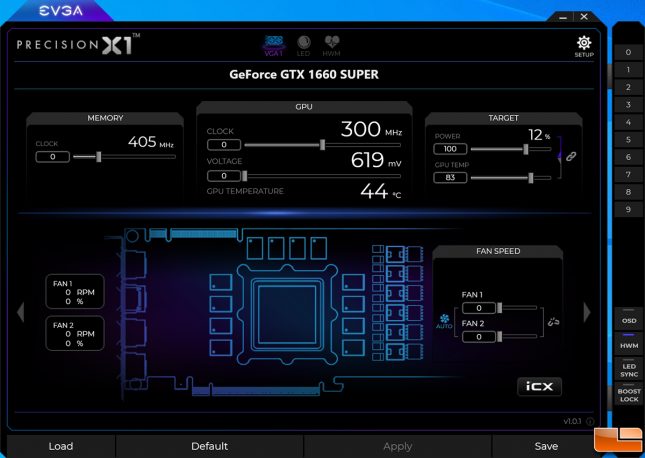Click the fan sync link icon

click(x=553, y=322)
